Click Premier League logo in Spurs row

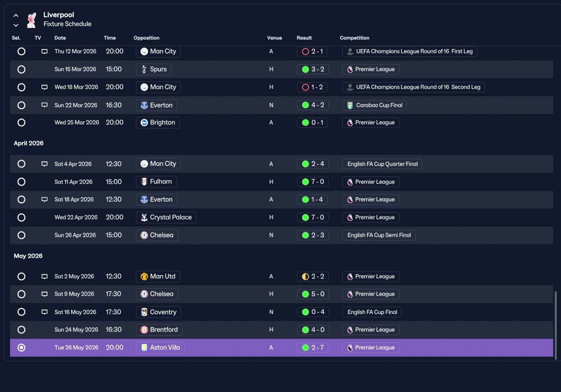click(350, 69)
